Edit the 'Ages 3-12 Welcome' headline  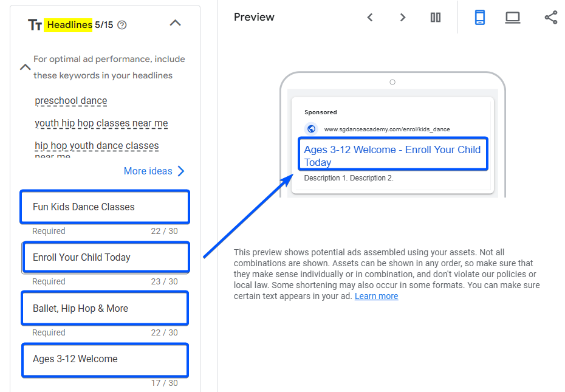pos(104,359)
